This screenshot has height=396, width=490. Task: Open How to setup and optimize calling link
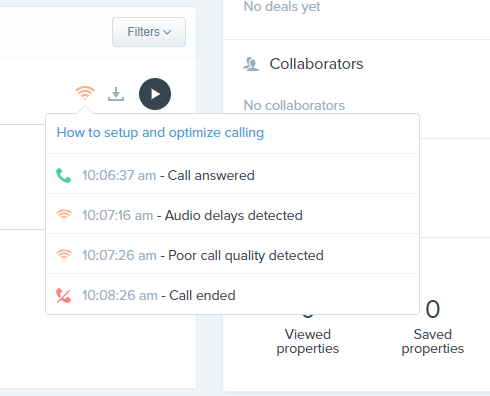coord(160,133)
